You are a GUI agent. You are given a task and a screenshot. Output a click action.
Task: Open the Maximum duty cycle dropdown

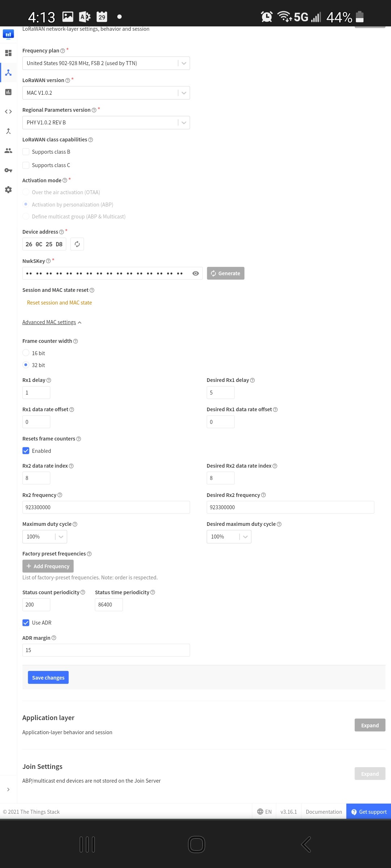click(x=45, y=537)
